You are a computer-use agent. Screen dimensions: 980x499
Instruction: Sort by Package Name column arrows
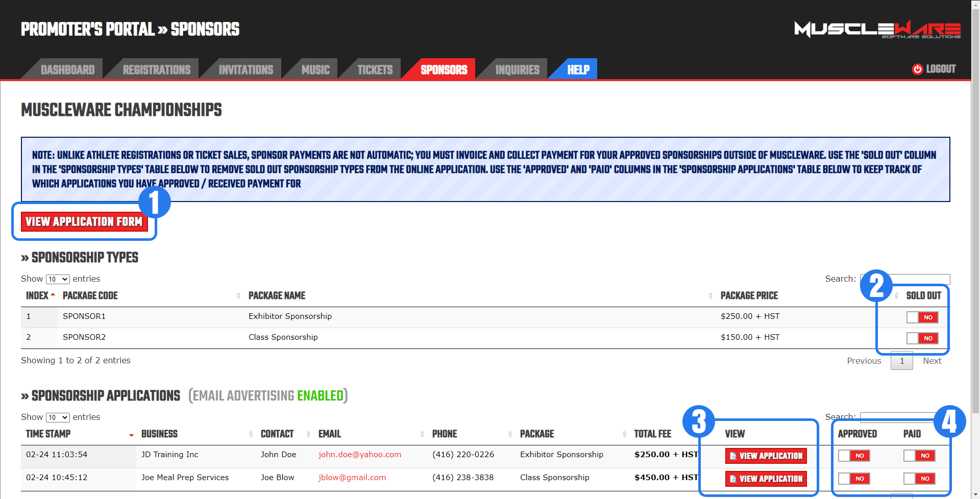[710, 296]
